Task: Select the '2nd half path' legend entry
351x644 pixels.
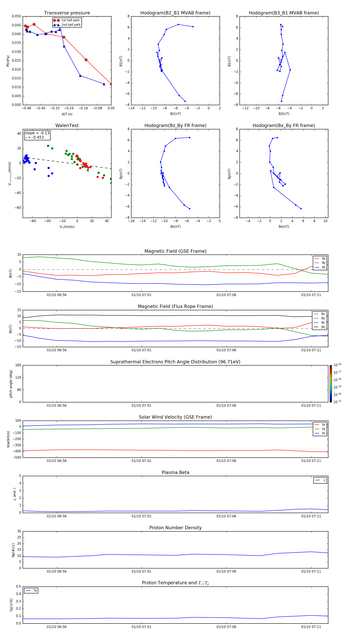Action: click(x=67, y=25)
